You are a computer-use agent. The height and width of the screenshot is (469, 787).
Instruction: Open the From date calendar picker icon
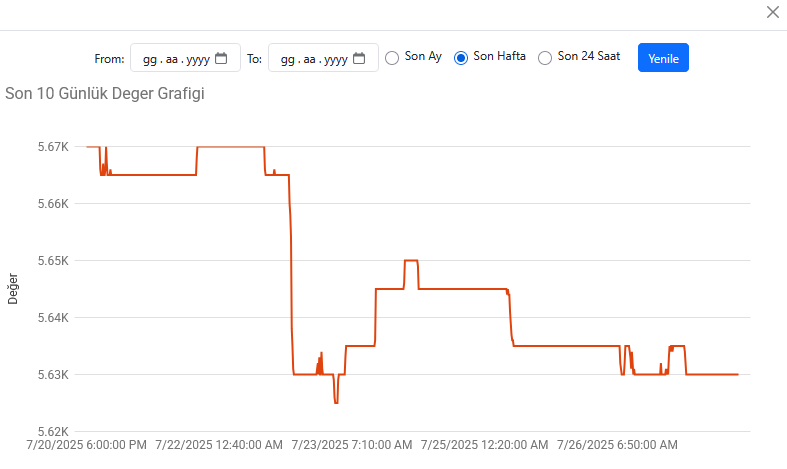click(x=221, y=58)
